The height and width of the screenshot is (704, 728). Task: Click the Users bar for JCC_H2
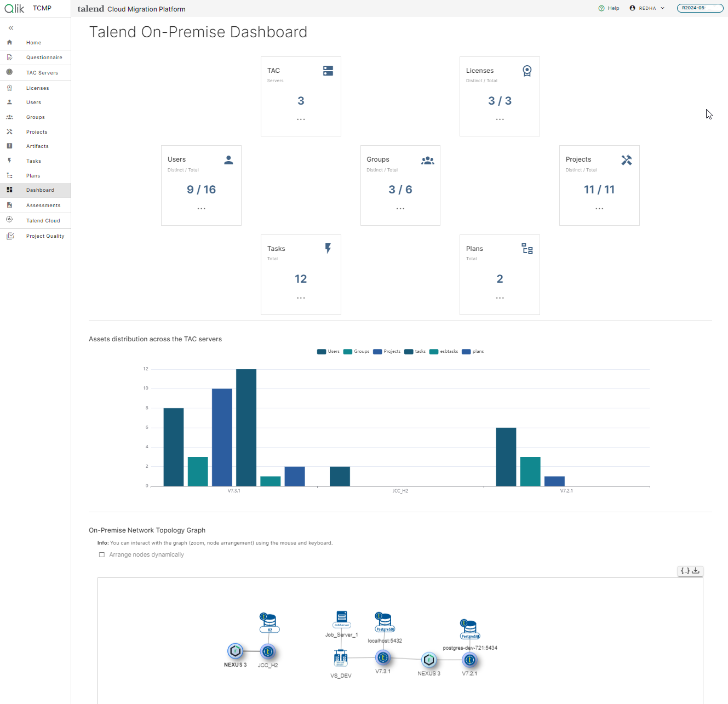tap(340, 476)
